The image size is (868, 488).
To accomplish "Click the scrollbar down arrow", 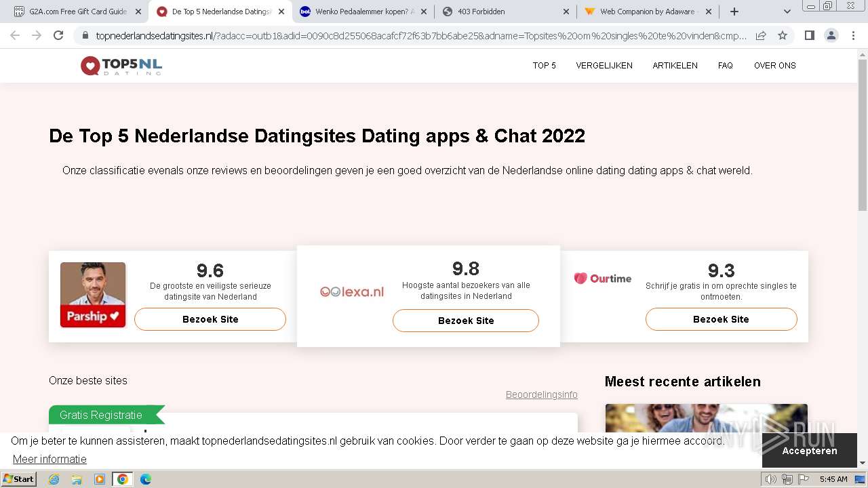I will click(x=863, y=464).
